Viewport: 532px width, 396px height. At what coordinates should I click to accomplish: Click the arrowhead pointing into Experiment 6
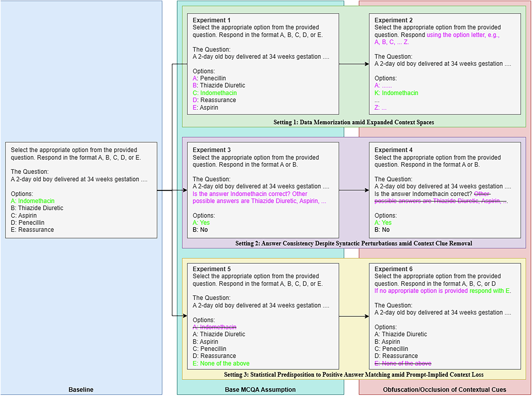367,316
